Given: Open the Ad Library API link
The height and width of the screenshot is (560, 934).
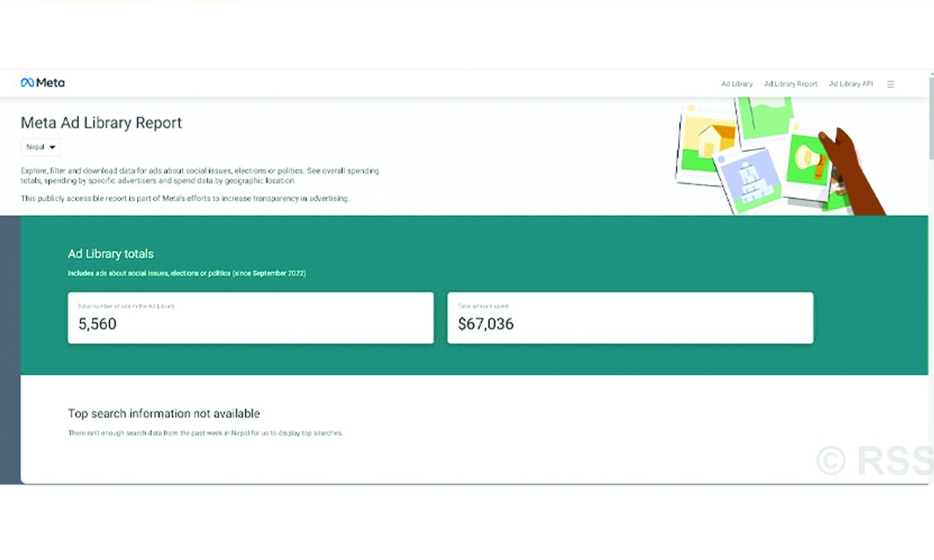Looking at the screenshot, I should (851, 84).
